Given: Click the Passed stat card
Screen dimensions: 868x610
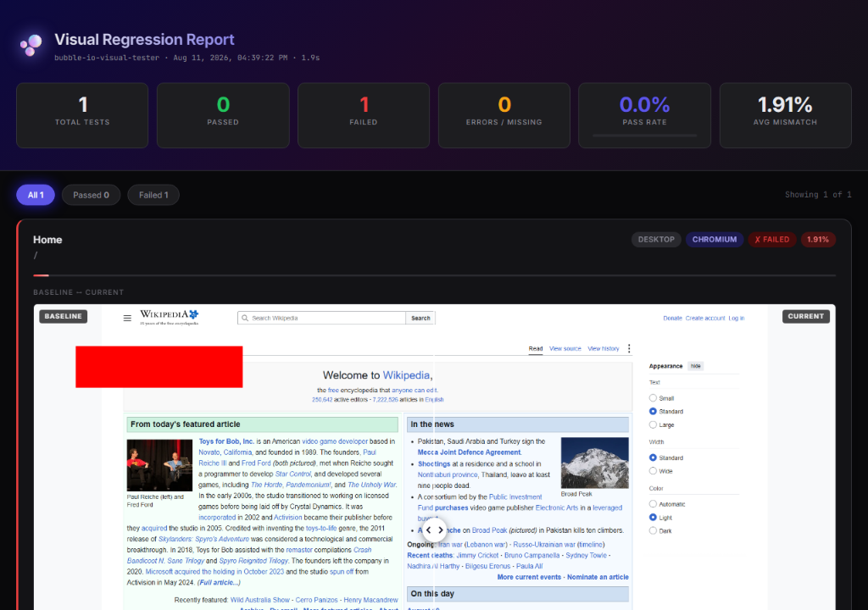Looking at the screenshot, I should (x=223, y=115).
